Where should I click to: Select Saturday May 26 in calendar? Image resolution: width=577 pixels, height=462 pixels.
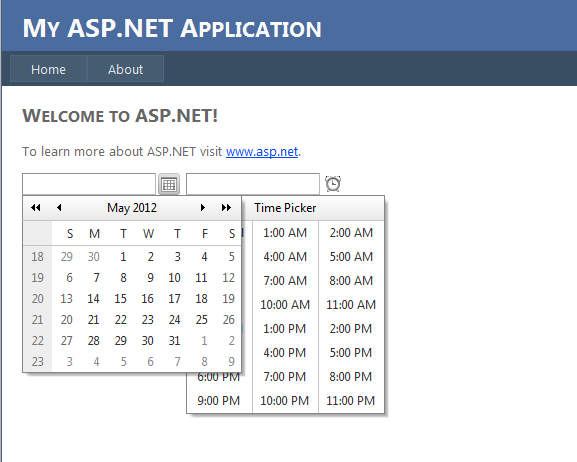229,320
